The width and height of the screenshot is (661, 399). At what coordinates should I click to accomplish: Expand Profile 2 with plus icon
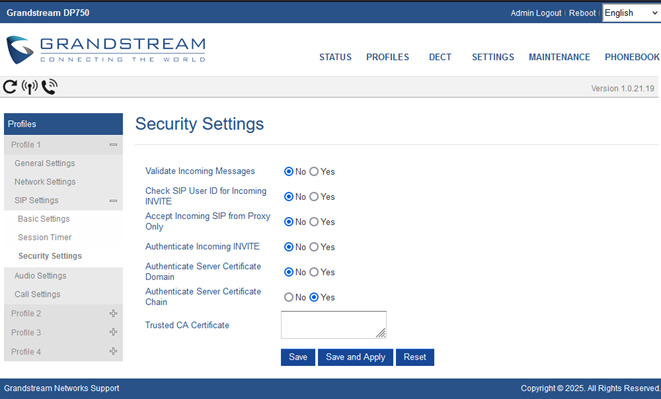click(x=113, y=313)
